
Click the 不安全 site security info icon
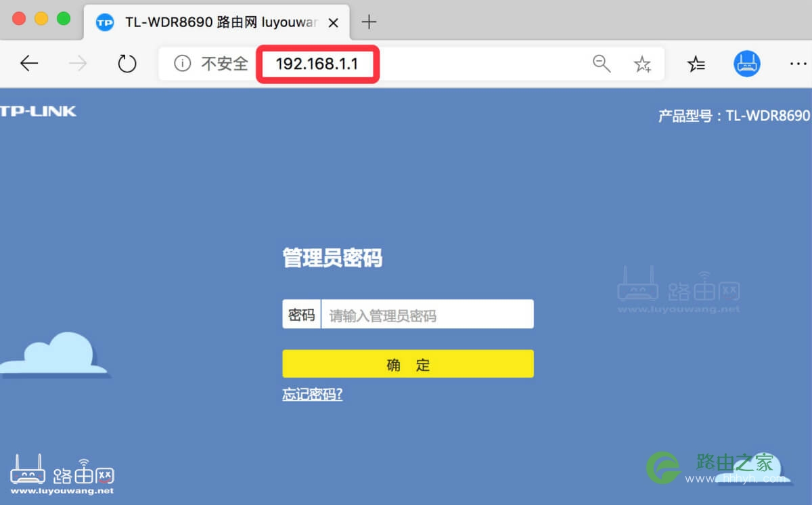coord(182,64)
